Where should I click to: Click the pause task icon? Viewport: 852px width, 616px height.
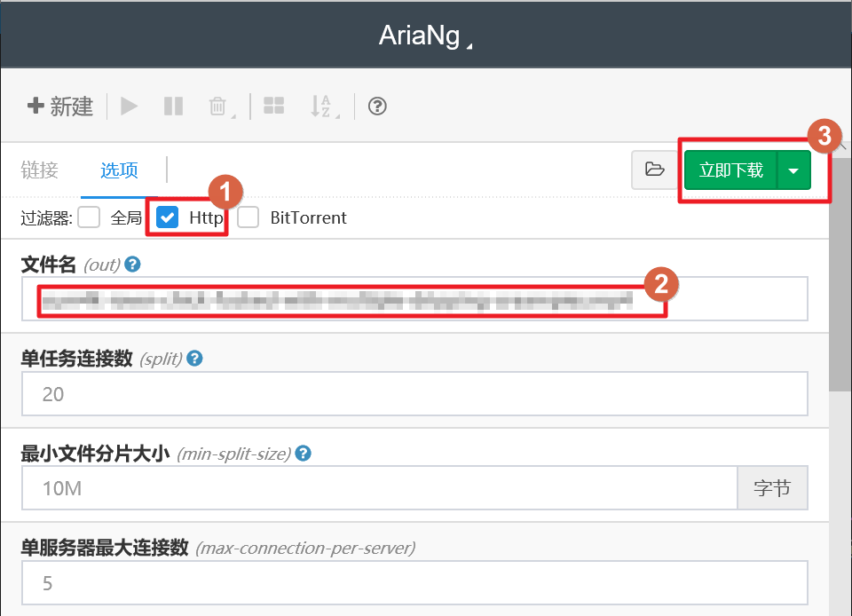[x=173, y=107]
